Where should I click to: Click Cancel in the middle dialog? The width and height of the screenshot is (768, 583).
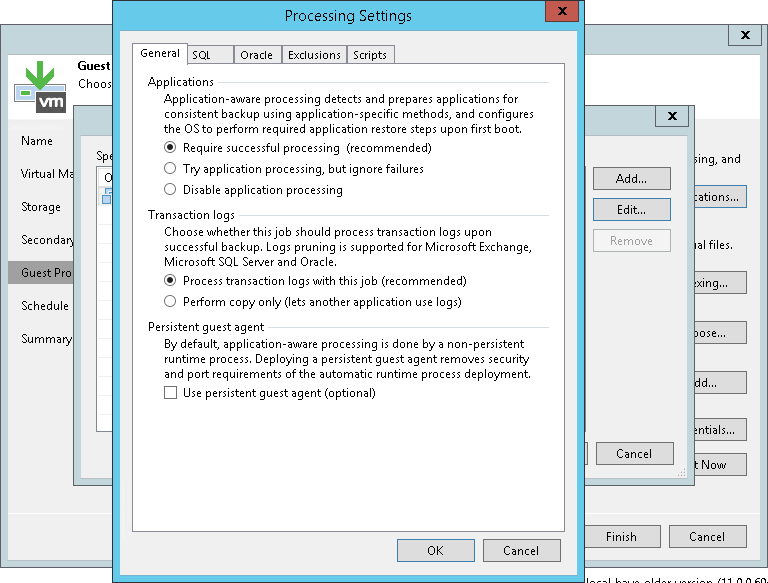pos(634,454)
